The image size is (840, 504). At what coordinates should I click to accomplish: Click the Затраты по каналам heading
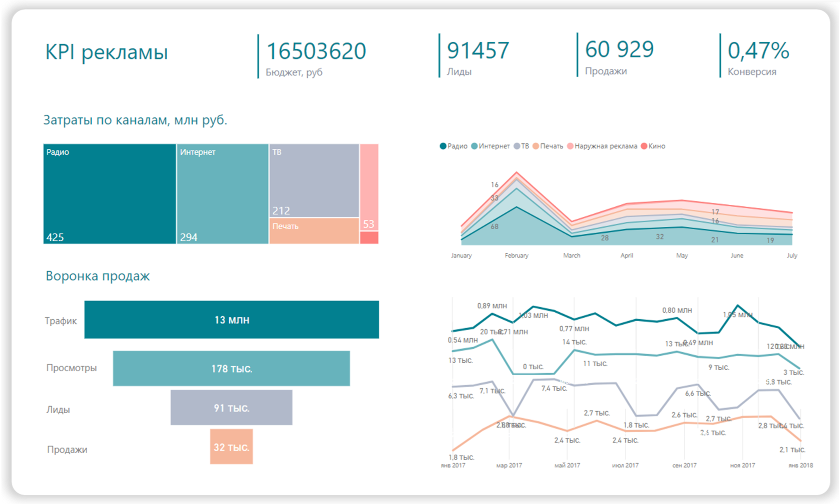(135, 120)
